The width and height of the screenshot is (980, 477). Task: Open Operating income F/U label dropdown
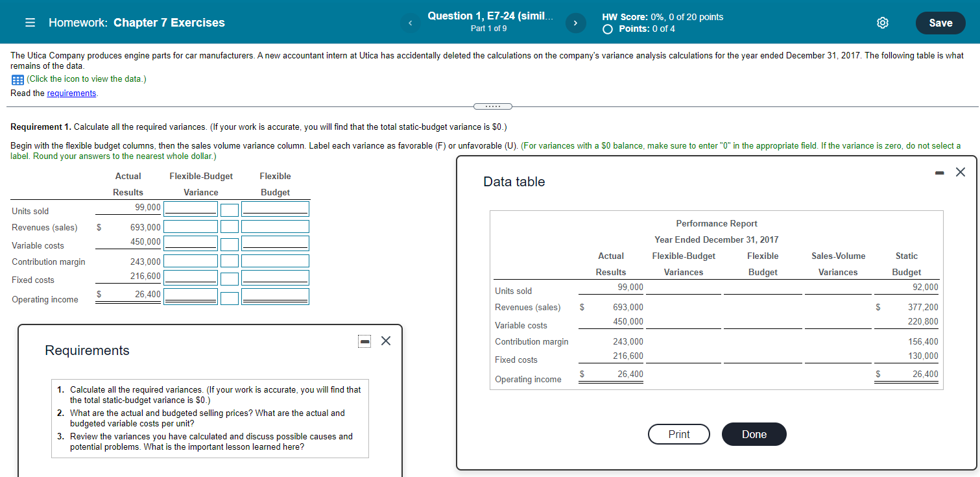[230, 297]
